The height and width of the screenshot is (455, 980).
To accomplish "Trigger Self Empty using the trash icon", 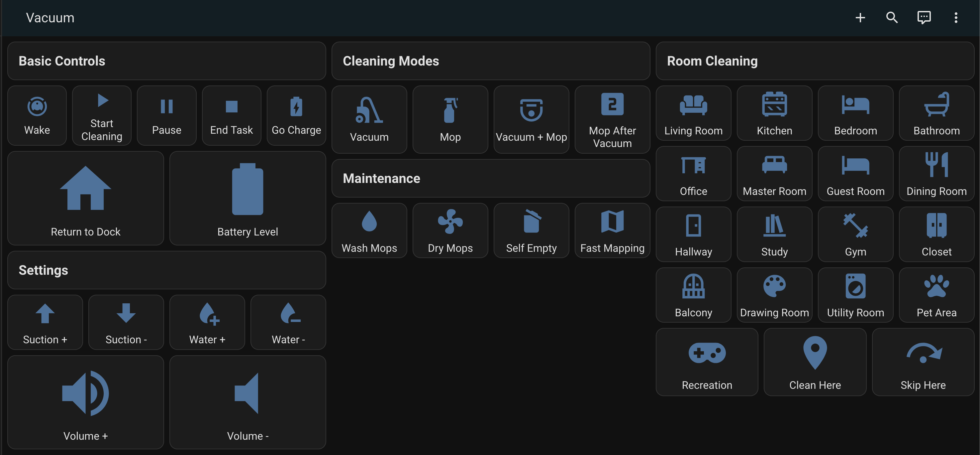I will (x=531, y=230).
